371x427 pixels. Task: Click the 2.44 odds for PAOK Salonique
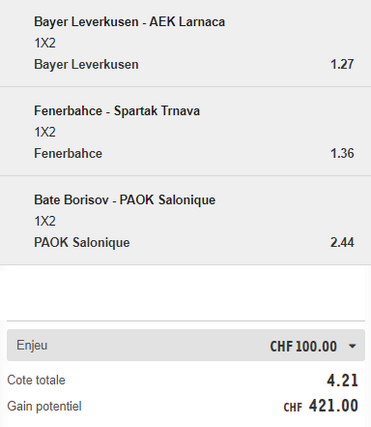[342, 242]
